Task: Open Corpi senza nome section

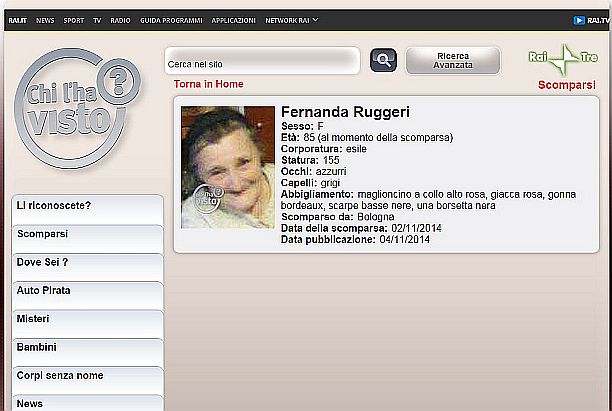Action: (88, 381)
